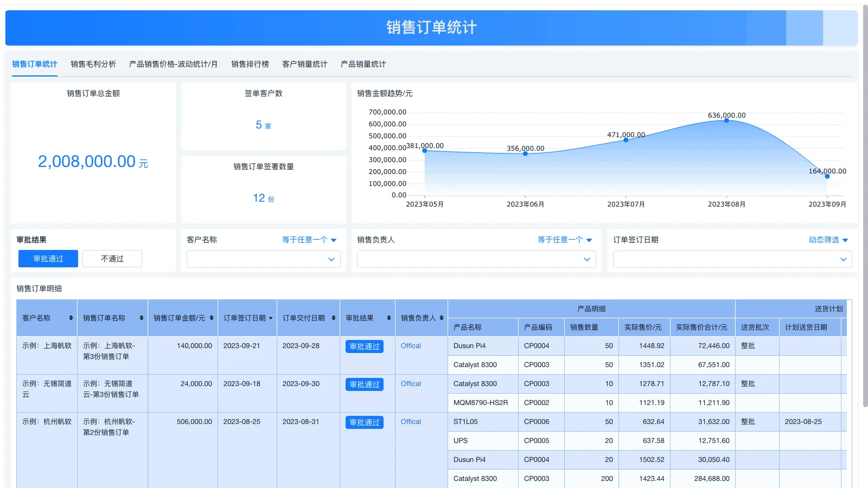868x488 pixels.
Task: Open Offical link in 杭州帆软 row
Action: (x=411, y=422)
